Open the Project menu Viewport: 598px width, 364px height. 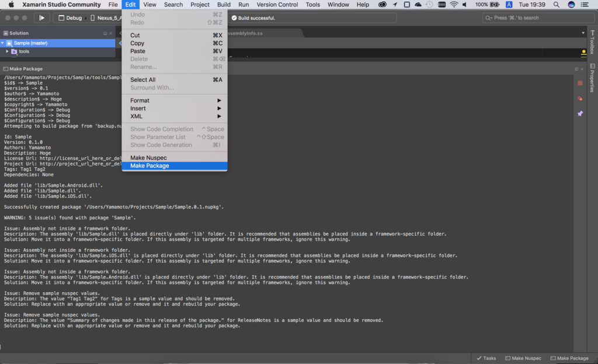coord(200,5)
